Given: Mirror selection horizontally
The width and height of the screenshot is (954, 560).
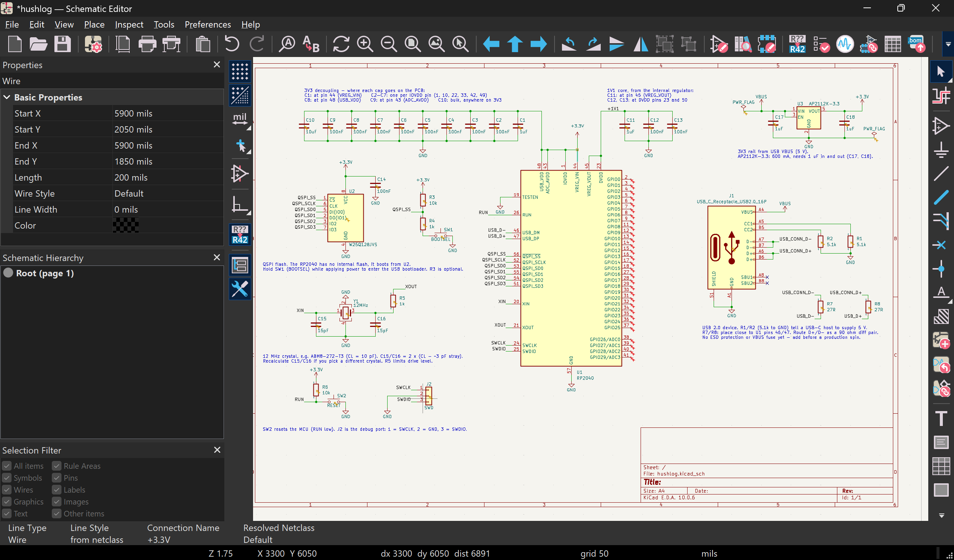Looking at the screenshot, I should (641, 44).
